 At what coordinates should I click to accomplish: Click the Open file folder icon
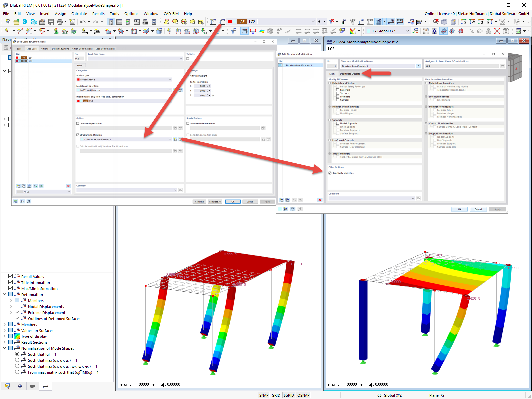click(x=16, y=22)
